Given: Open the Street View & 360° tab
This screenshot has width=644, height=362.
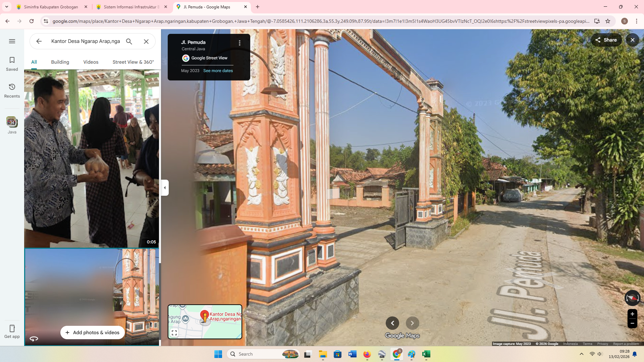Looking at the screenshot, I should [x=133, y=62].
